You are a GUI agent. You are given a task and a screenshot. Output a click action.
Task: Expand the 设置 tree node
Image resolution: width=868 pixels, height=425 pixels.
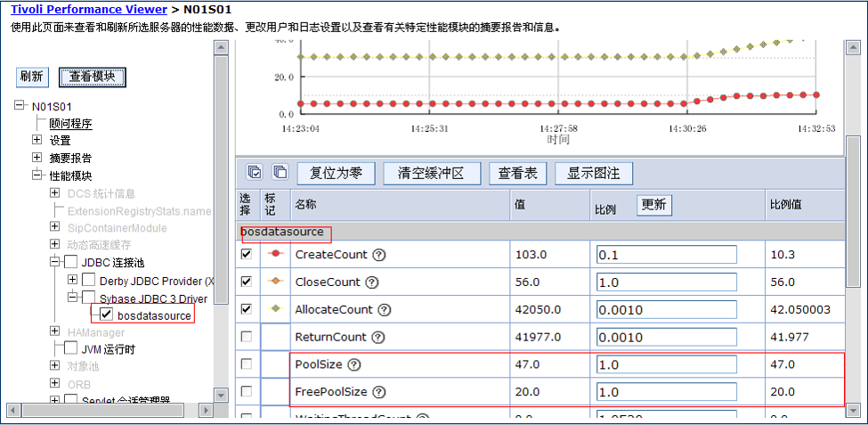pyautogui.click(x=37, y=140)
